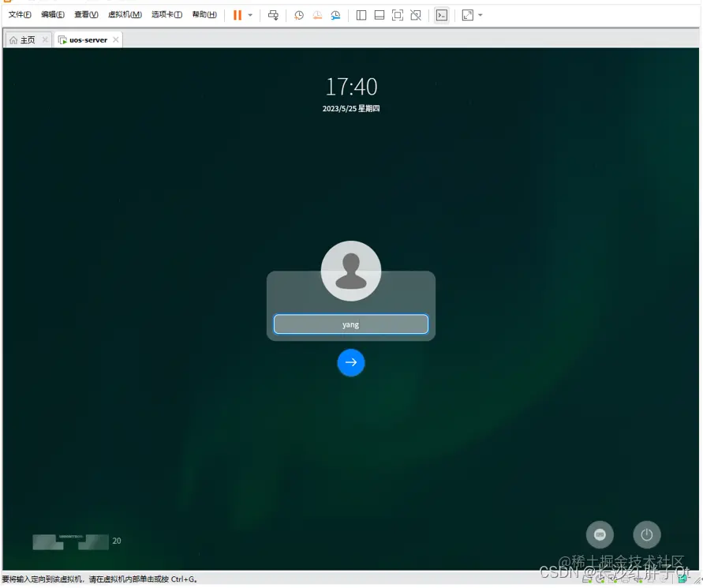Click the send Ctrl+Alt+Del icon
The width and height of the screenshot is (703, 588).
[x=273, y=15]
